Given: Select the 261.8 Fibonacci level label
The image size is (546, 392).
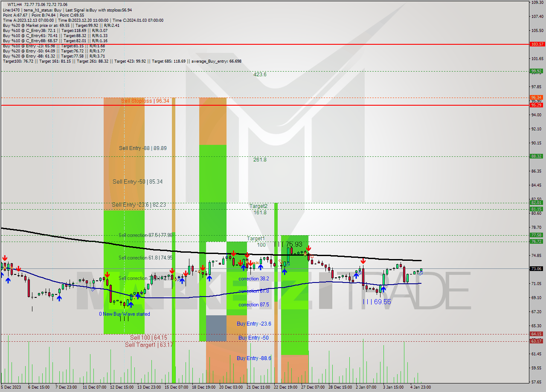Looking at the screenshot, I should coord(260,160).
